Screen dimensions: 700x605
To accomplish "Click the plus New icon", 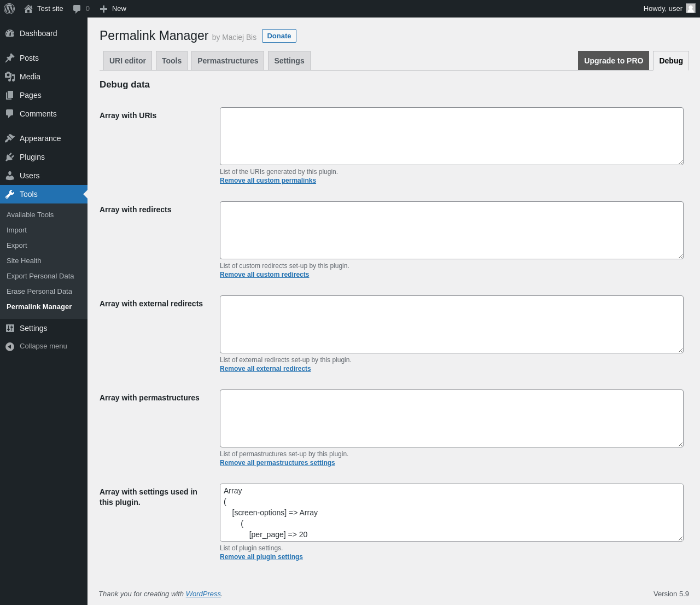I will 103,9.
